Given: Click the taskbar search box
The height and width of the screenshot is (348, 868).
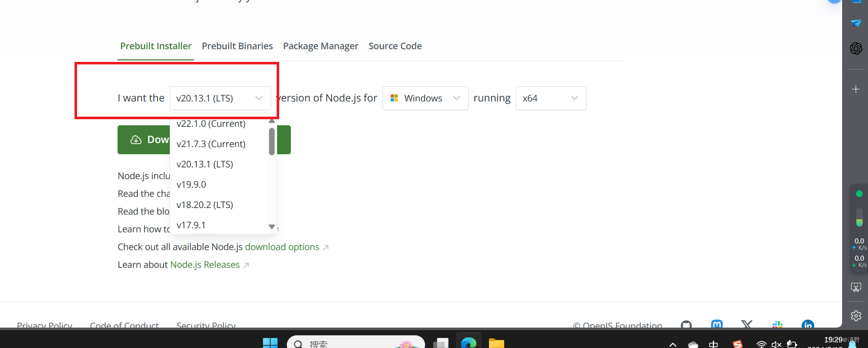Looking at the screenshot, I should (x=356, y=342).
